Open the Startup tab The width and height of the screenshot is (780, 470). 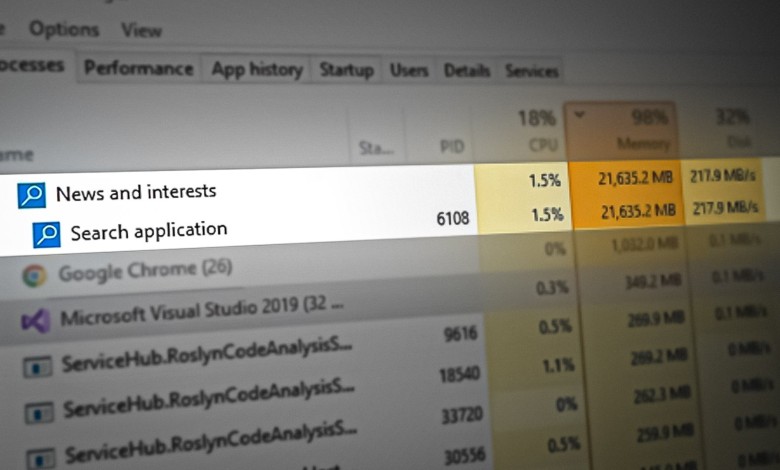pos(346,70)
